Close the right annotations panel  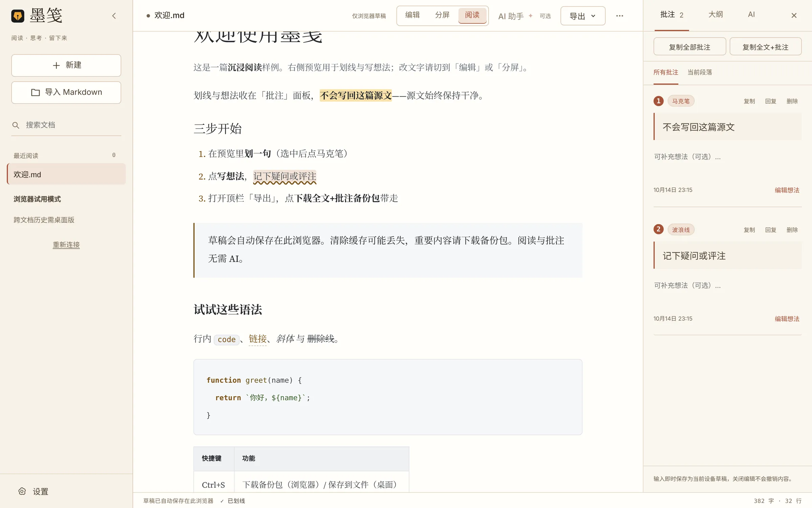[794, 16]
